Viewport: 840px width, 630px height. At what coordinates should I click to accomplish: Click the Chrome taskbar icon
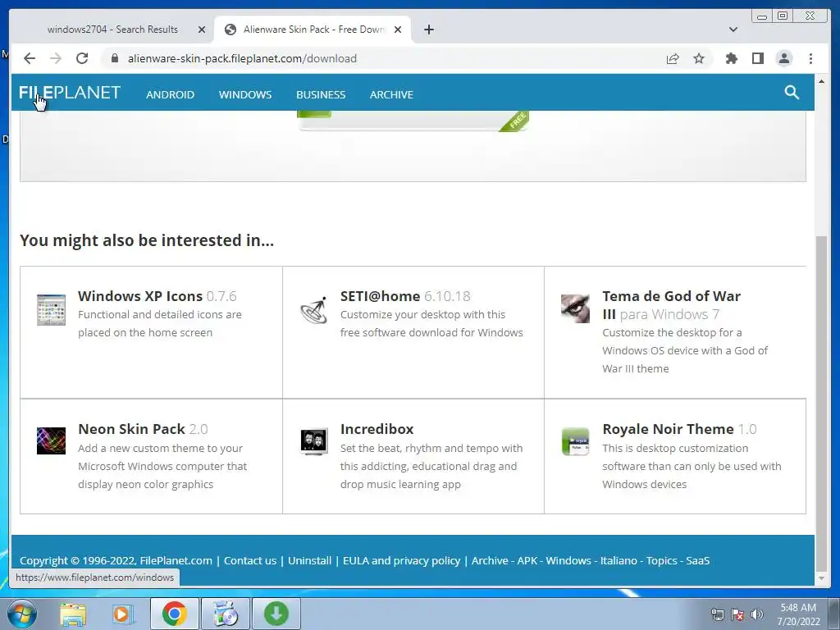tap(175, 614)
